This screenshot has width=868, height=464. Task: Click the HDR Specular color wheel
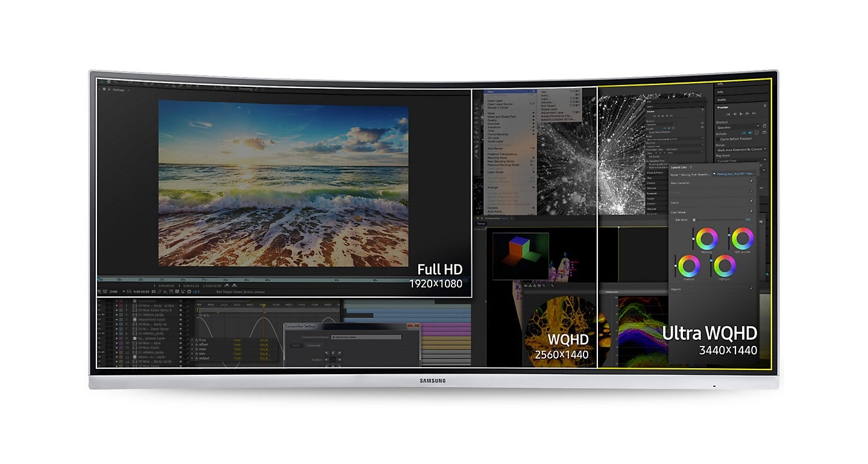(742, 239)
